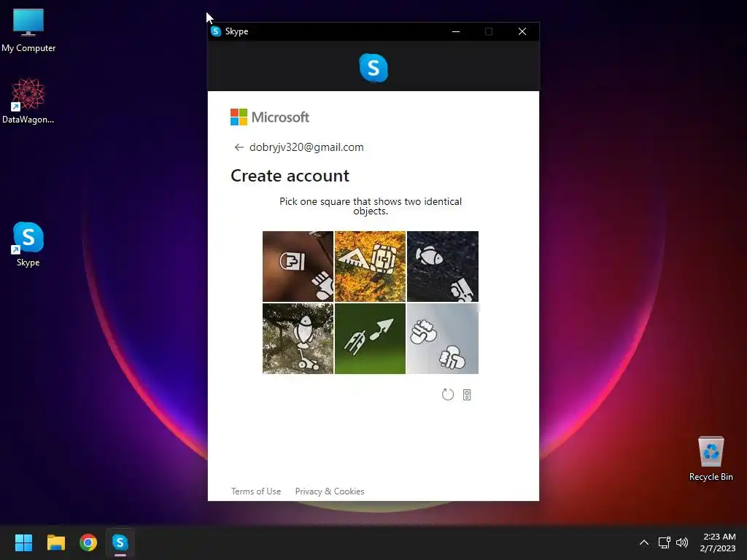Image resolution: width=747 pixels, height=560 pixels.
Task: Pick the gray tile with two matching objects
Action: pyautogui.click(x=443, y=338)
